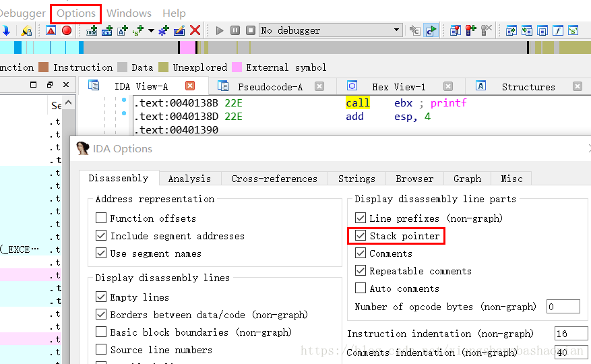Click the Instruction indentation field showing 16
This screenshot has height=364, width=591.
[571, 334]
